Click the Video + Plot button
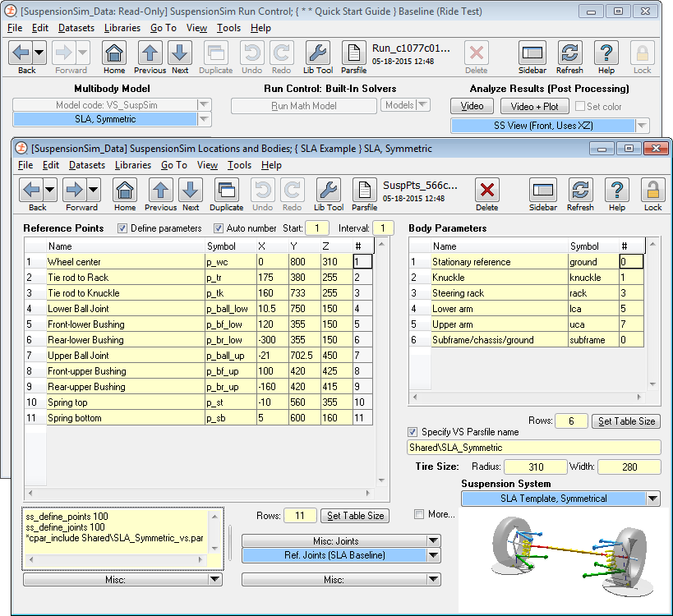 pyautogui.click(x=533, y=106)
